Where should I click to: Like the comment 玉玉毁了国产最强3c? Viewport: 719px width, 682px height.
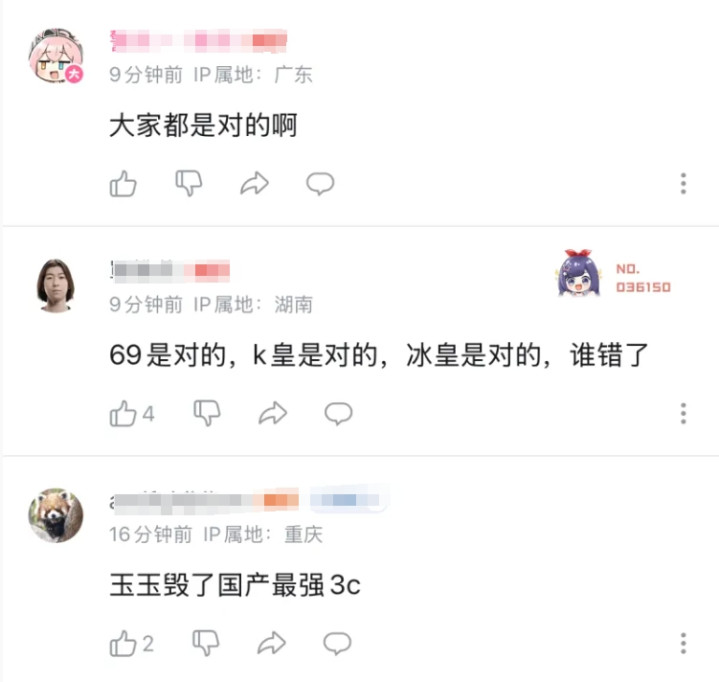[x=132, y=643]
